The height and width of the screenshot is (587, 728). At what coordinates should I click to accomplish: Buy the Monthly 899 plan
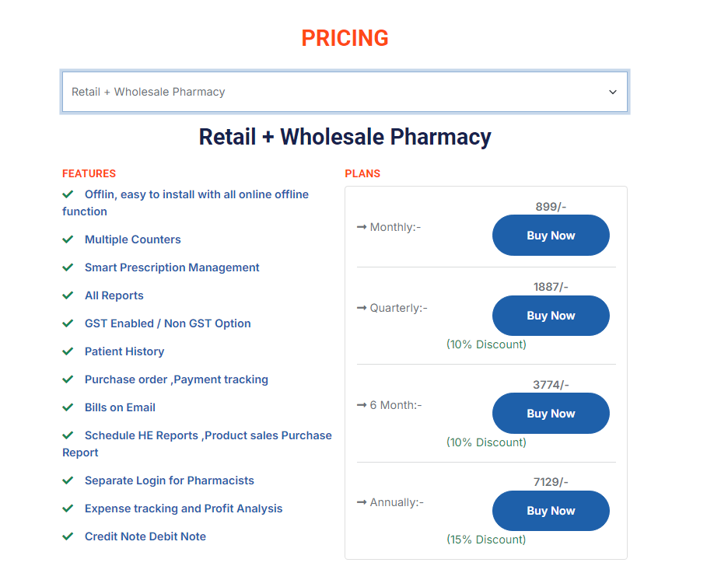(551, 236)
